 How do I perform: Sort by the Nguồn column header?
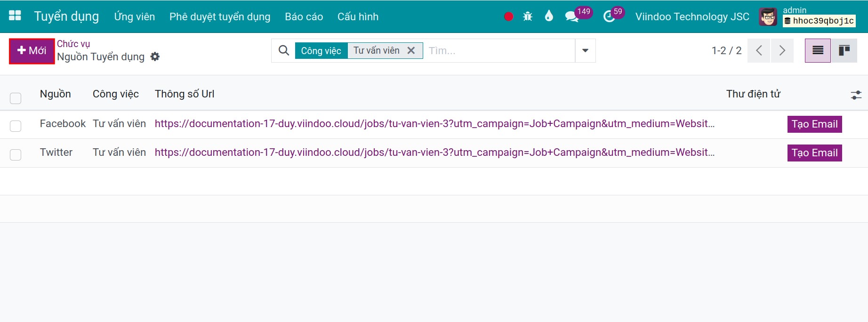(x=56, y=94)
